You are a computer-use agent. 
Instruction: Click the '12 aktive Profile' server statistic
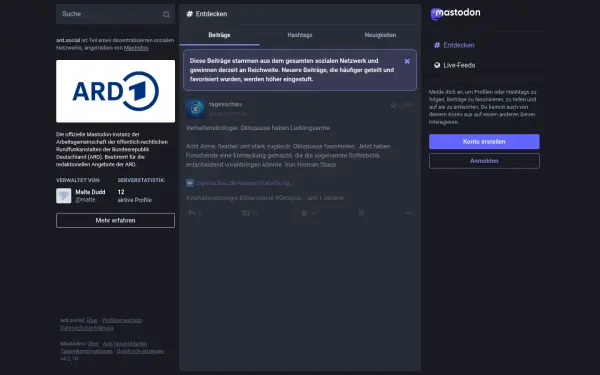pyautogui.click(x=135, y=196)
